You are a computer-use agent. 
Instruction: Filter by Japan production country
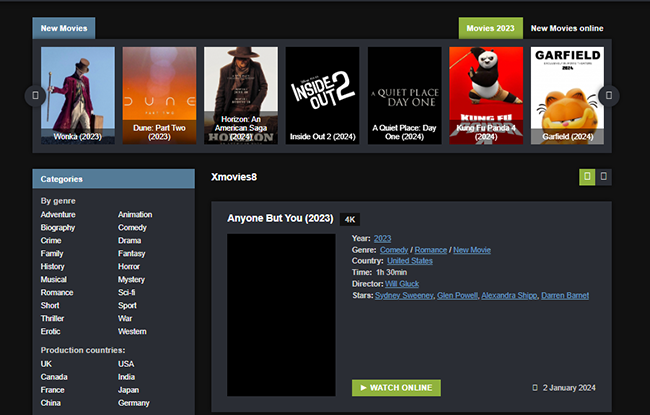tap(129, 390)
